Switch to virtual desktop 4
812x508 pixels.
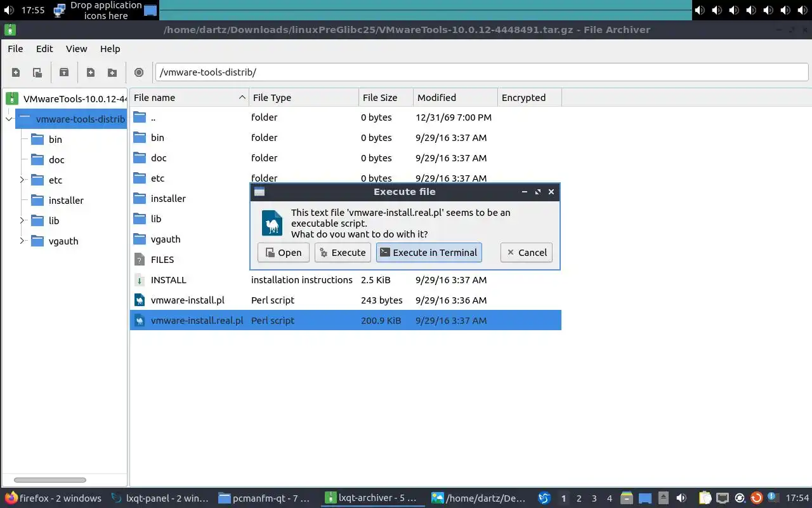pyautogui.click(x=610, y=498)
